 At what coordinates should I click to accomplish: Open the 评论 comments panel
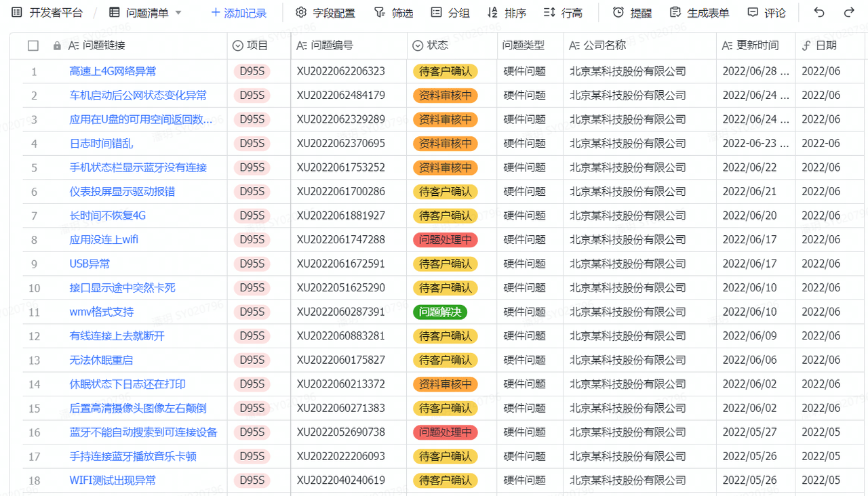pyautogui.click(x=766, y=13)
